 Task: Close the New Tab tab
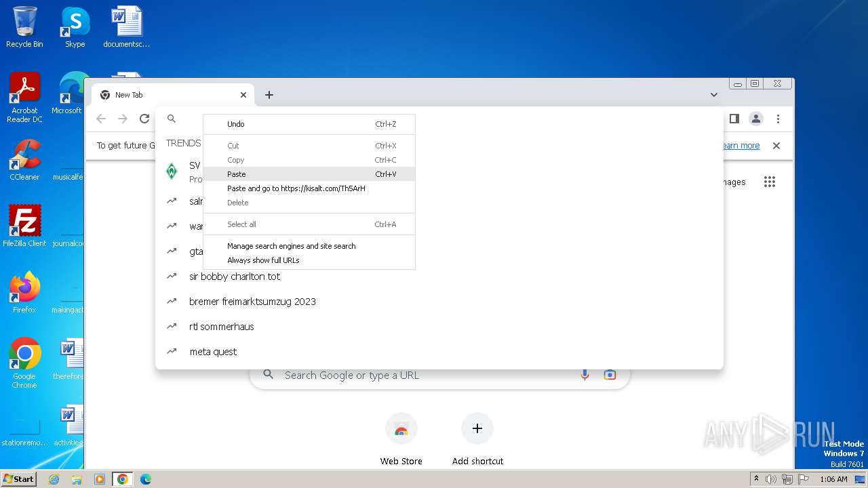[x=243, y=95]
